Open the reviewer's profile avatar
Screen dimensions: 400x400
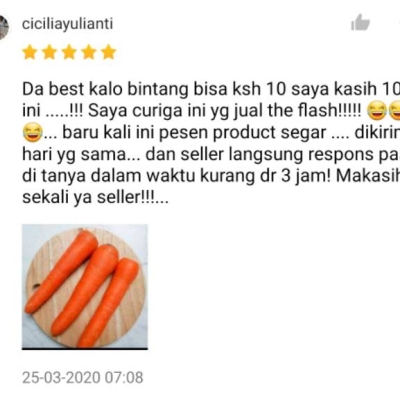[x=3, y=28]
